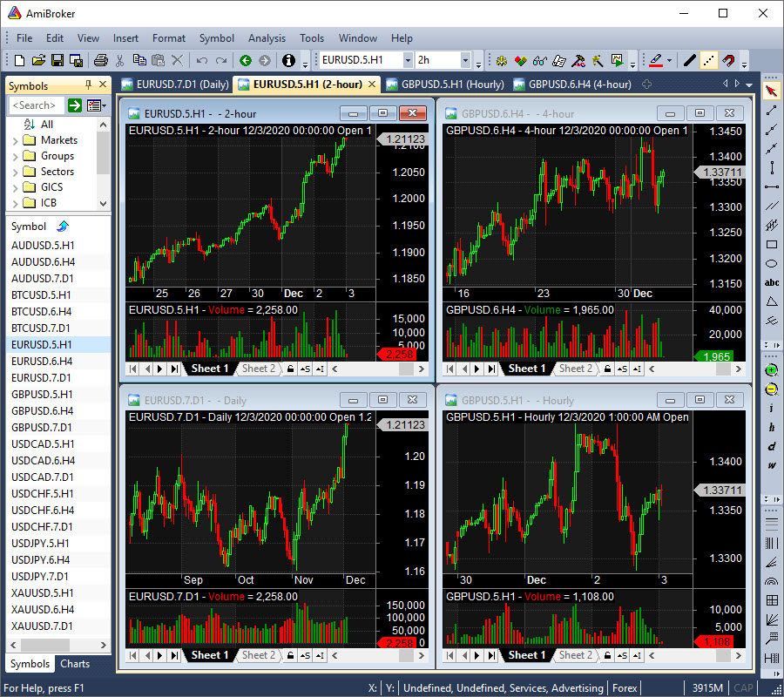The height and width of the screenshot is (697, 784).
Task: Click the green Back navigation arrow
Action: 246,60
